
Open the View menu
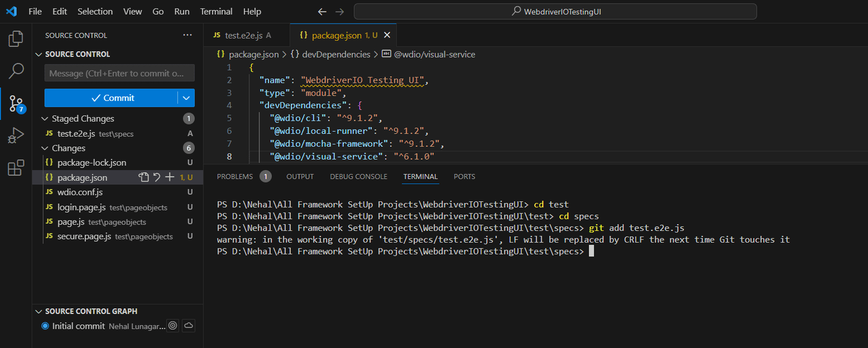(x=133, y=12)
